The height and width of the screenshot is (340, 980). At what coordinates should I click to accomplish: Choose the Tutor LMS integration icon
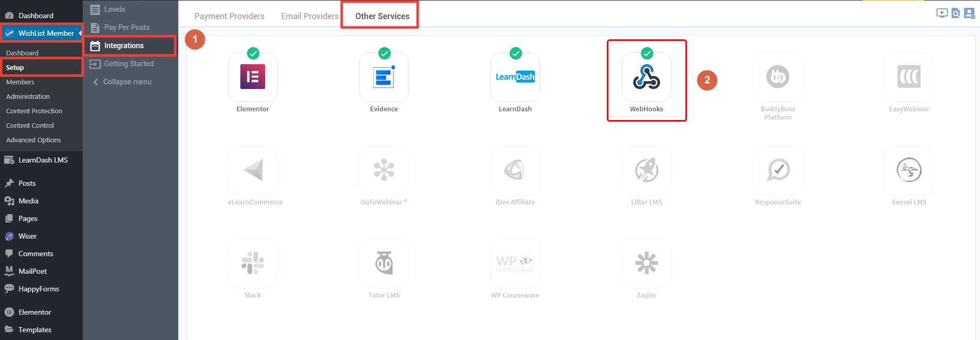[x=384, y=263]
